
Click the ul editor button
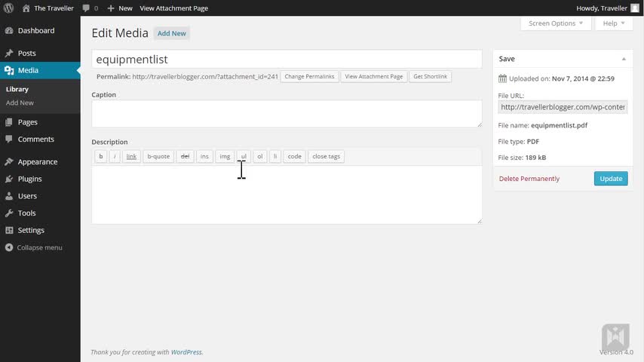pyautogui.click(x=244, y=156)
